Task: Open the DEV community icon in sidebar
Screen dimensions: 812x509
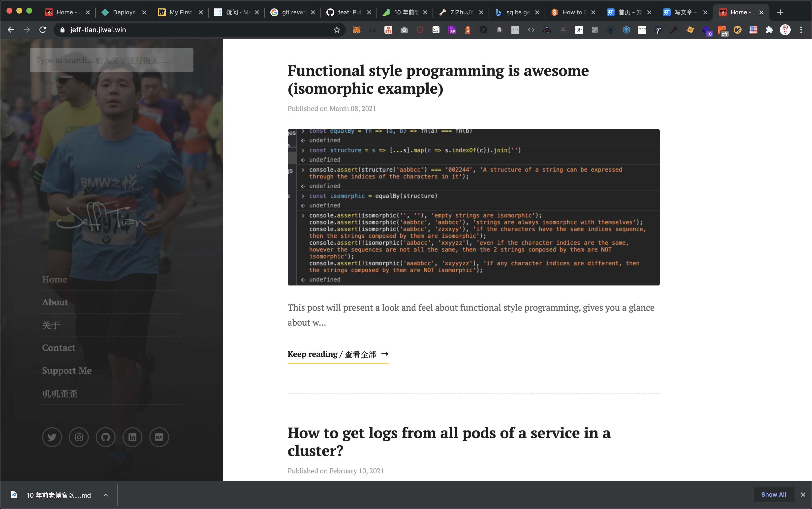Action: point(159,437)
